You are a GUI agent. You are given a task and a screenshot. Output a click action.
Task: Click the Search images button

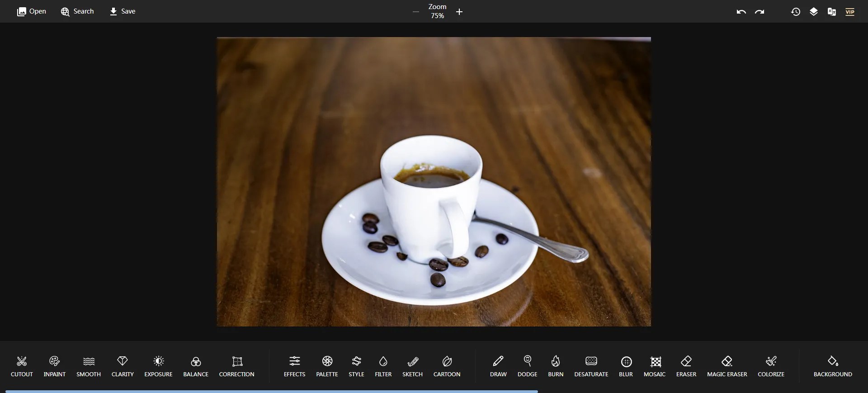point(77,11)
